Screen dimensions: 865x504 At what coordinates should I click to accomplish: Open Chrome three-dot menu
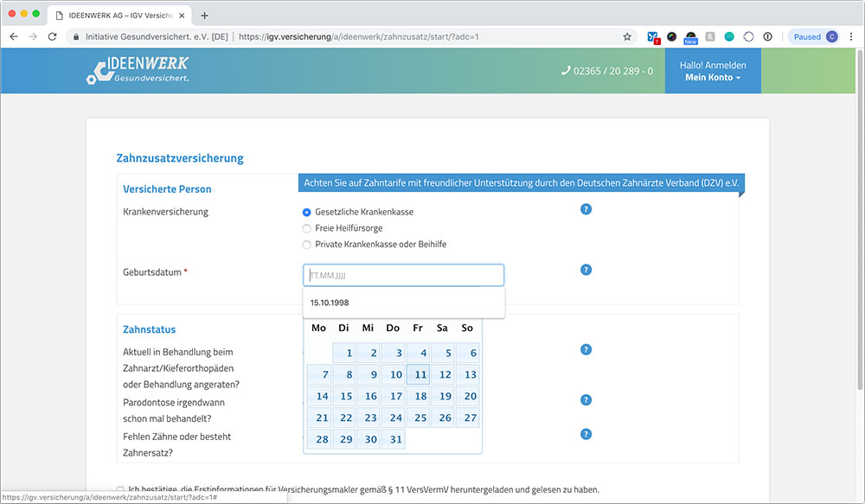click(x=851, y=37)
